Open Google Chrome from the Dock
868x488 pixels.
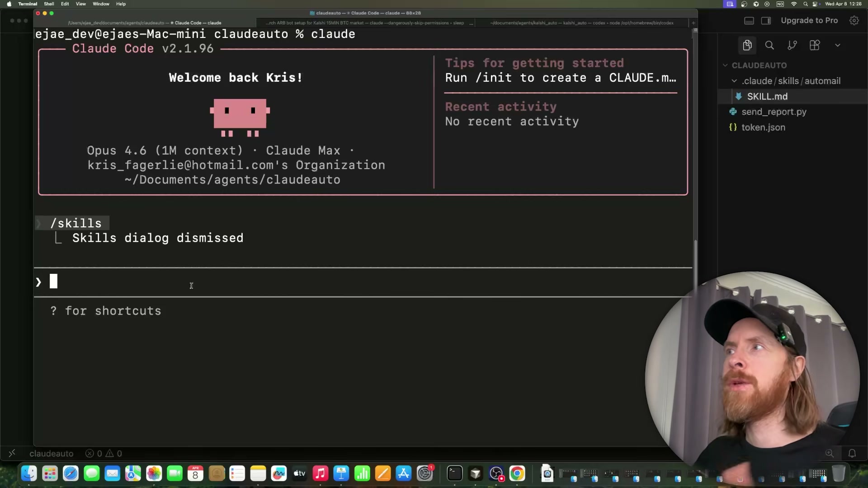point(517,474)
